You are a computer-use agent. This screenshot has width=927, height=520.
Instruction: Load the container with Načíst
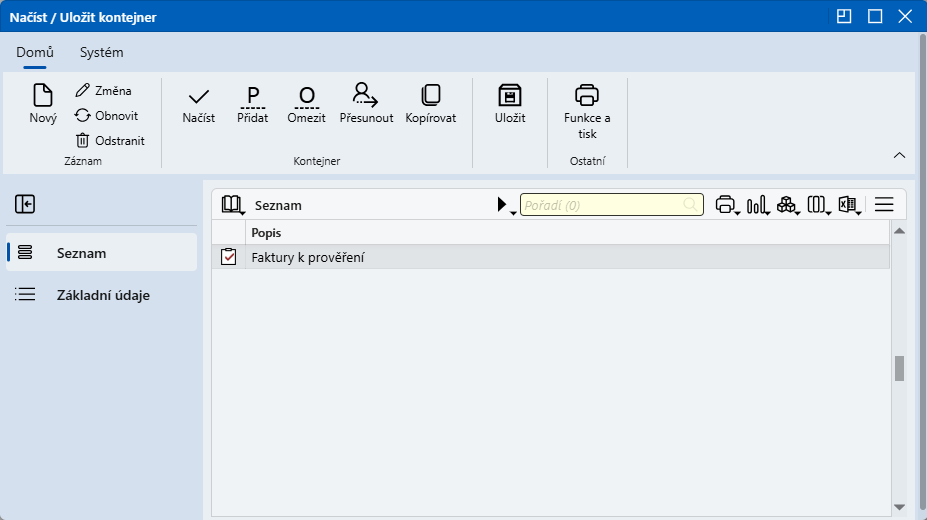click(x=199, y=103)
